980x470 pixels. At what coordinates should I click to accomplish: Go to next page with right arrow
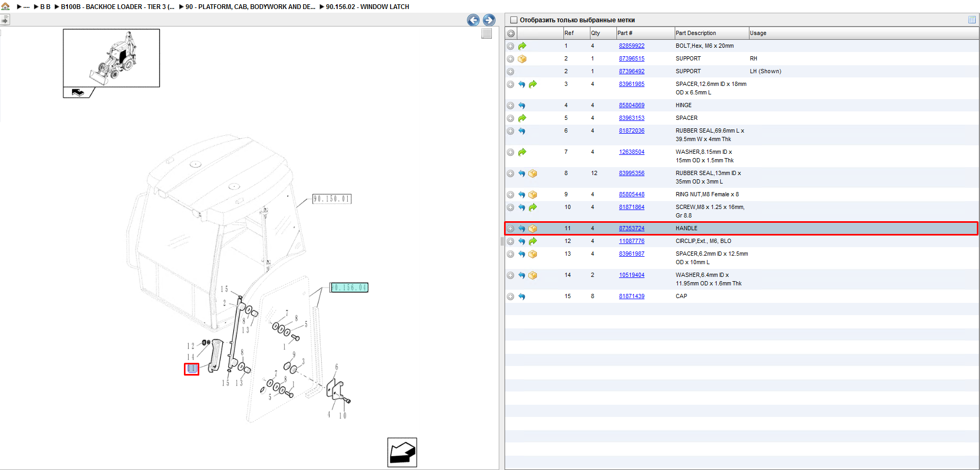(489, 20)
